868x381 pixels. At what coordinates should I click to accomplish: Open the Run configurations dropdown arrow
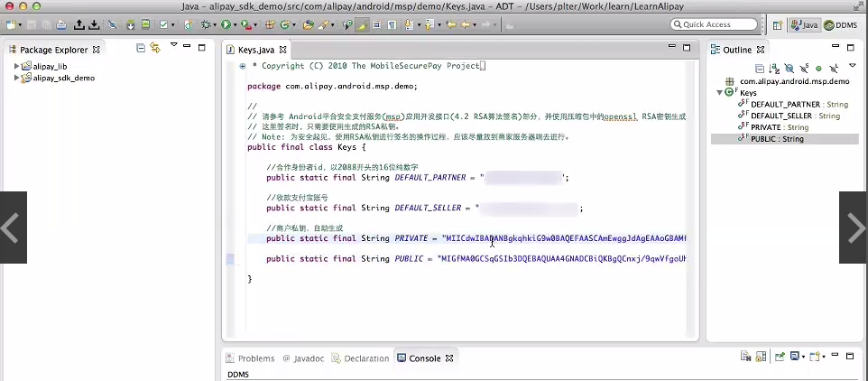235,25
